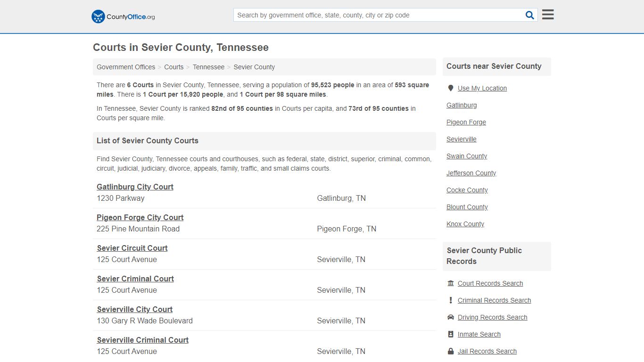Click Use My Location link
The height and width of the screenshot is (362, 644).
[482, 88]
